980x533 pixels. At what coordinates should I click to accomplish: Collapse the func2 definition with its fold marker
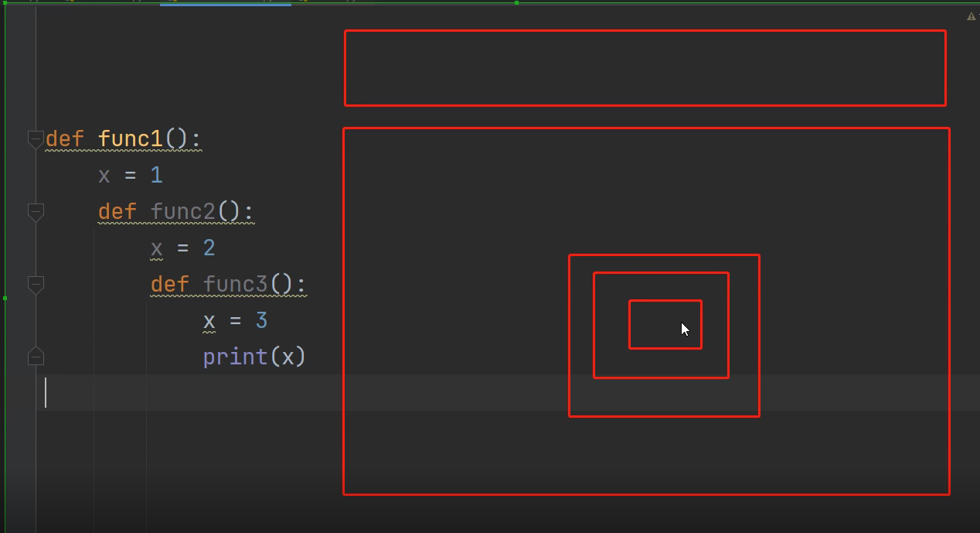(x=36, y=212)
